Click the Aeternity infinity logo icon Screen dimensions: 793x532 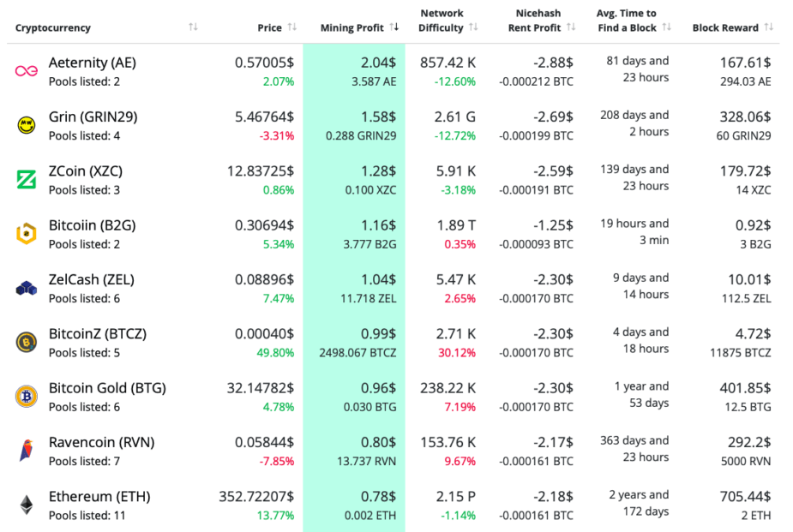[27, 71]
